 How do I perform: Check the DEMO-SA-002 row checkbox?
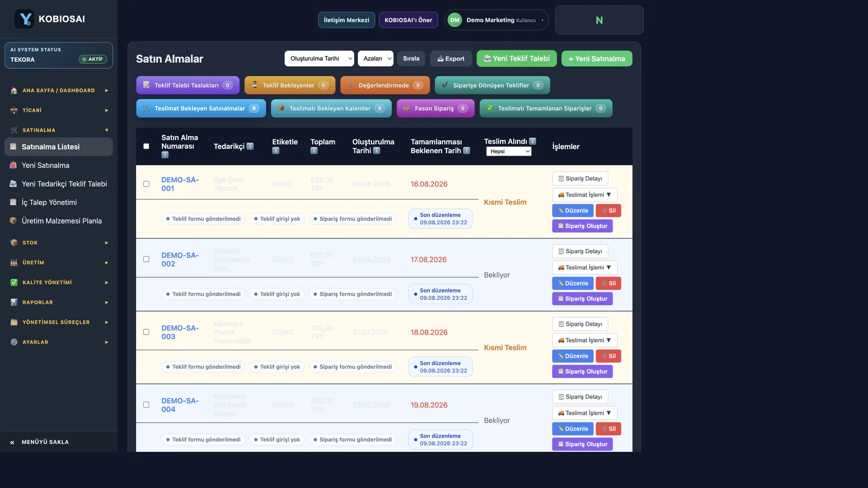146,259
